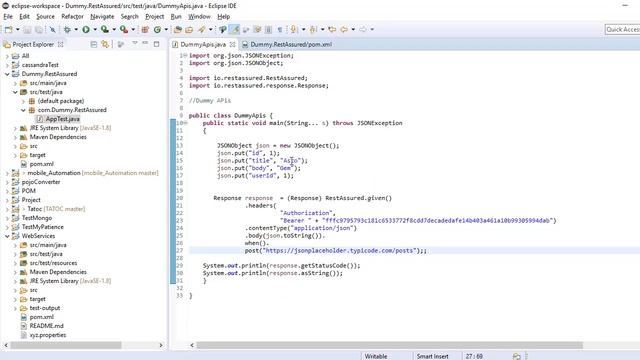The height and width of the screenshot is (360, 640).
Task: Collapse All in Project Explorer
Action: coord(93,44)
